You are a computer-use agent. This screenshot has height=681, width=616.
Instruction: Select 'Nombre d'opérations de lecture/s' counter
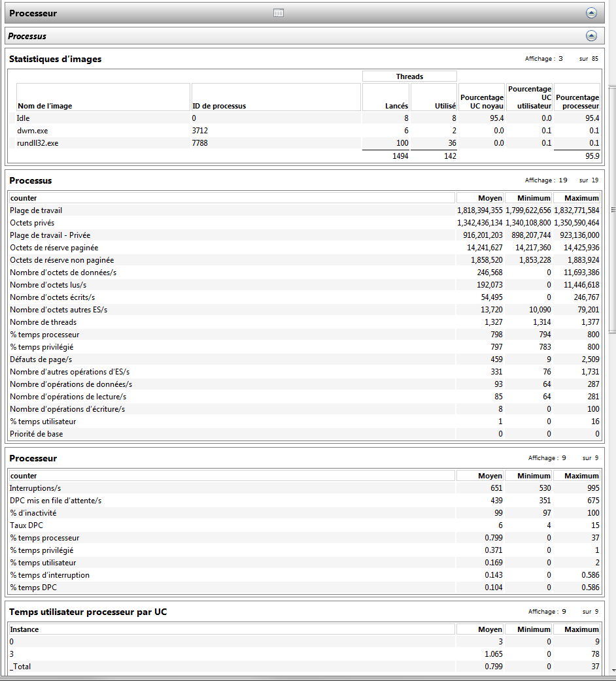click(305, 397)
